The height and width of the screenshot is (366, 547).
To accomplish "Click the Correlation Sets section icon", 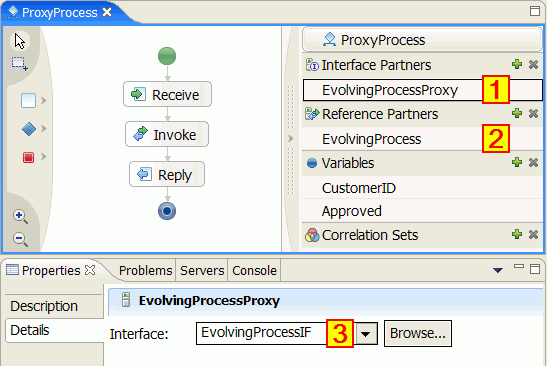I will pyautogui.click(x=312, y=235).
